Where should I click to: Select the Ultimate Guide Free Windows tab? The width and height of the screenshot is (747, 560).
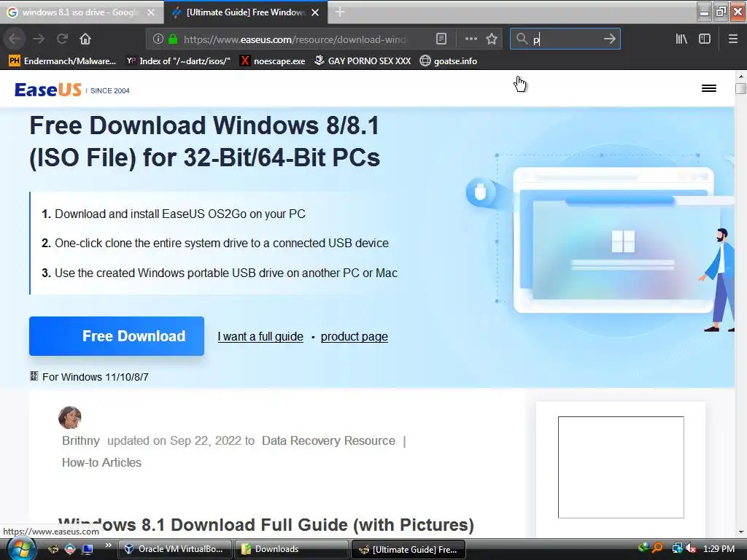(245, 12)
